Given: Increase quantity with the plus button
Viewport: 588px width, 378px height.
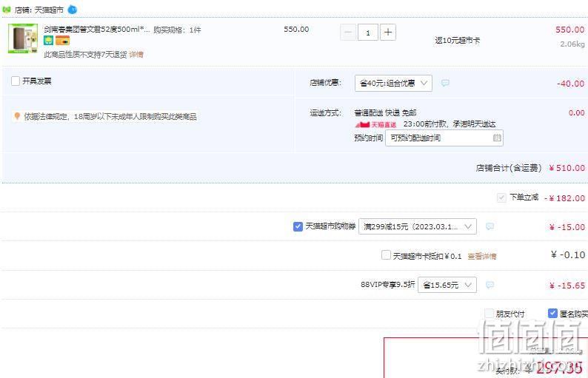Looking at the screenshot, I should (x=388, y=33).
